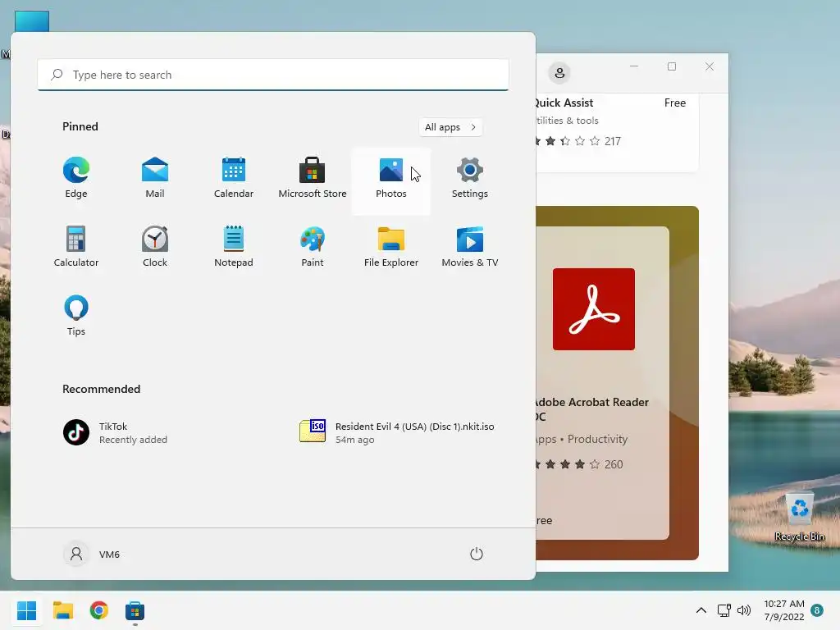840x630 pixels.
Task: Click the Power button in Start menu
Action: [477, 554]
